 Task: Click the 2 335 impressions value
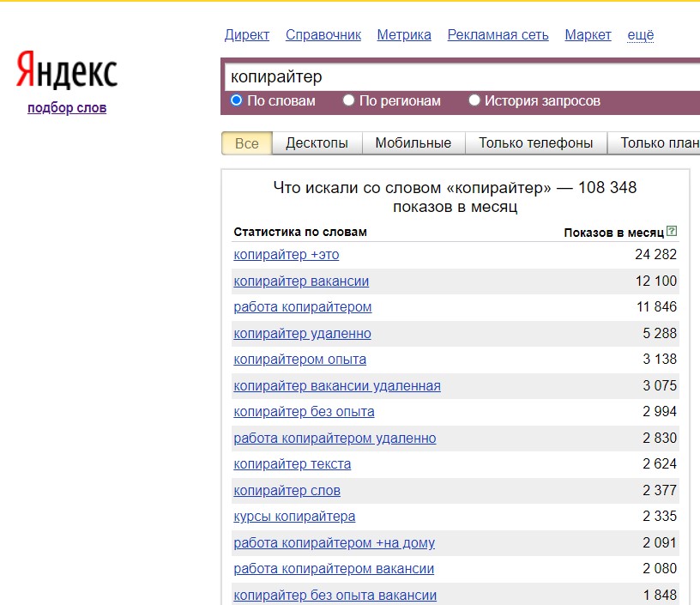(660, 516)
